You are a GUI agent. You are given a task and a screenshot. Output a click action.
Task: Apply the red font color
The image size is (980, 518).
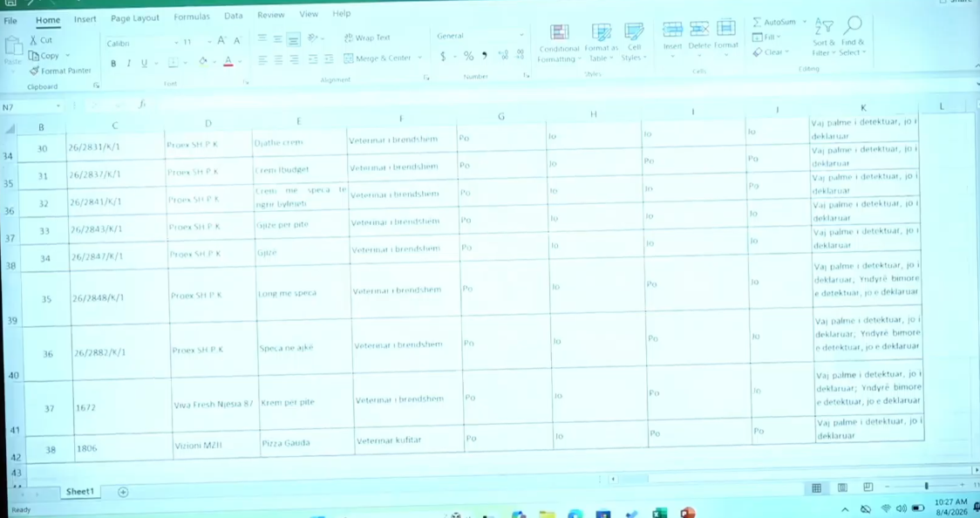[228, 61]
